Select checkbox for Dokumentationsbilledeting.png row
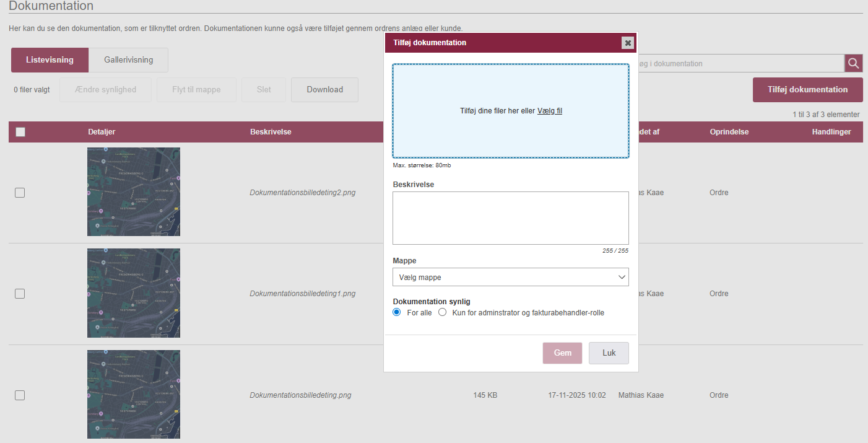Image resolution: width=868 pixels, height=443 pixels. click(x=20, y=395)
